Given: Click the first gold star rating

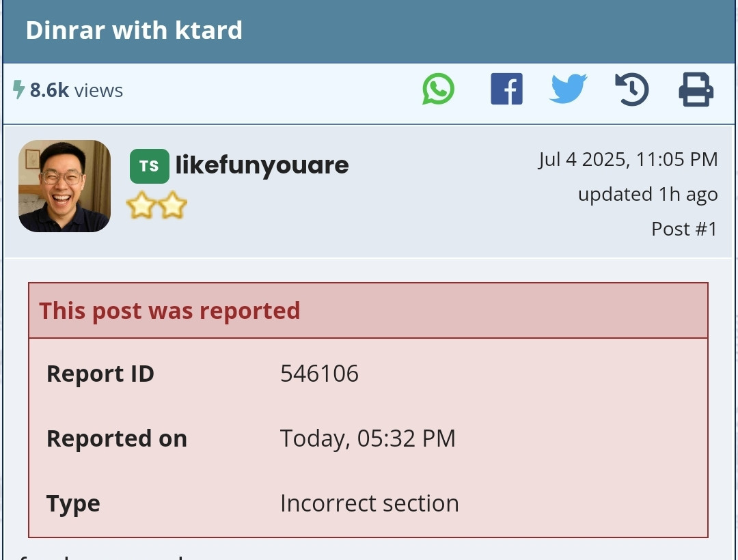Looking at the screenshot, I should coord(141,205).
